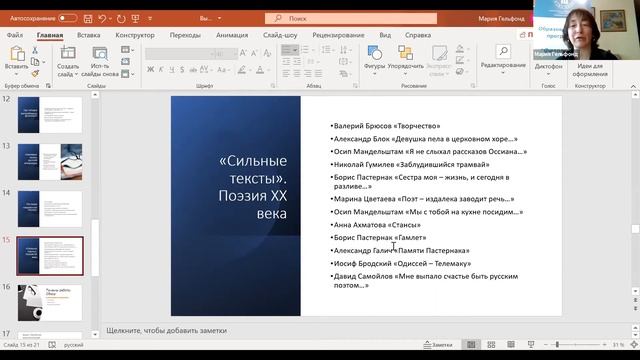
Task: Click Использовать слайды снова button
Action: coord(100,62)
